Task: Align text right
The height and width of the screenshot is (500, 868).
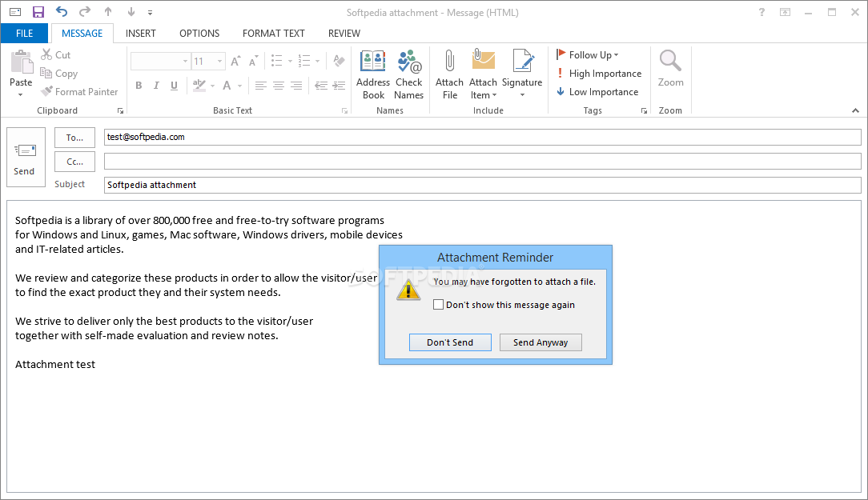Action: pyautogui.click(x=296, y=85)
